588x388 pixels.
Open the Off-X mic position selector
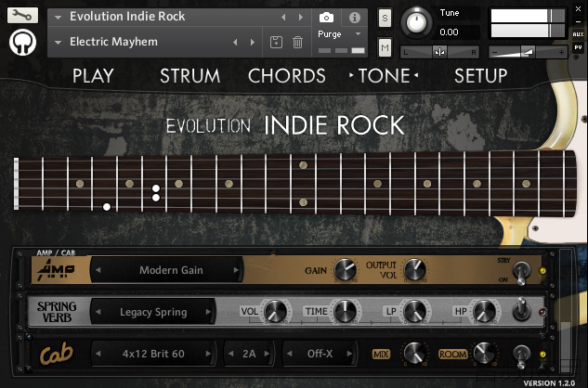coord(320,354)
